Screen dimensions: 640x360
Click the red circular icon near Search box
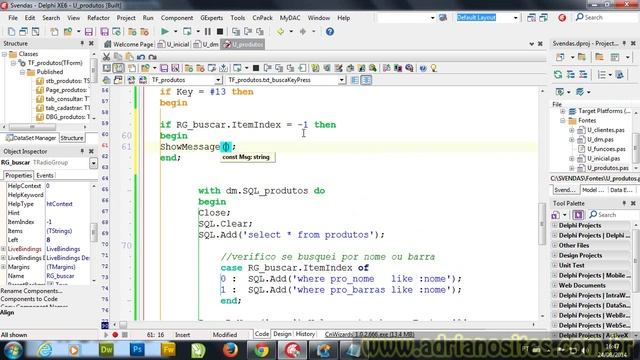click(562, 18)
